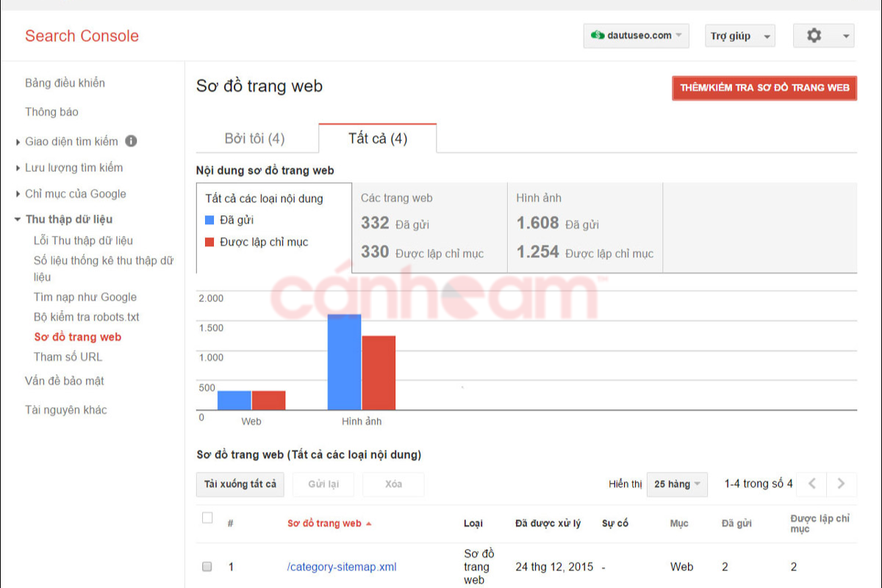Click the 330 Được lập chỉ mục value
The width and height of the screenshot is (882, 588).
(422, 252)
